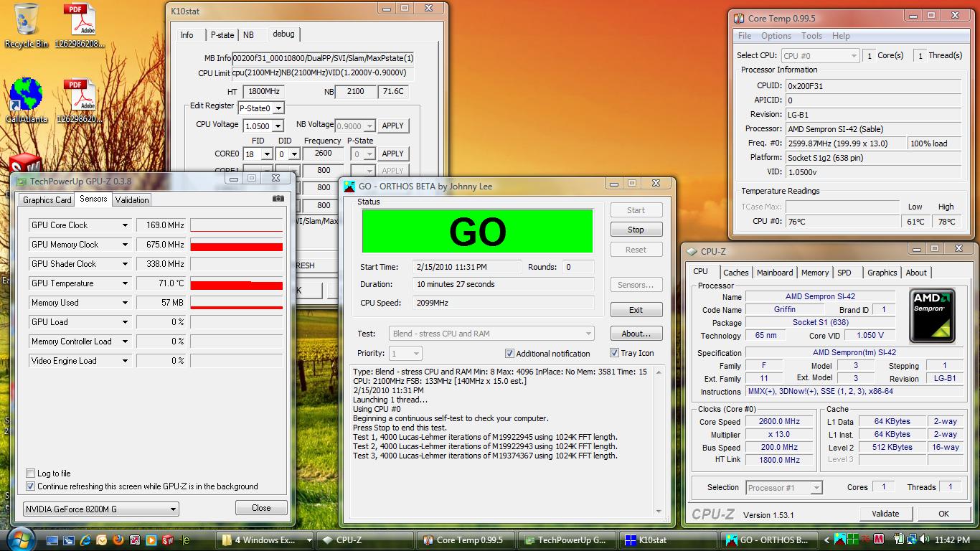
Task: Switch to GPU-Z Validation tab
Action: tap(132, 200)
